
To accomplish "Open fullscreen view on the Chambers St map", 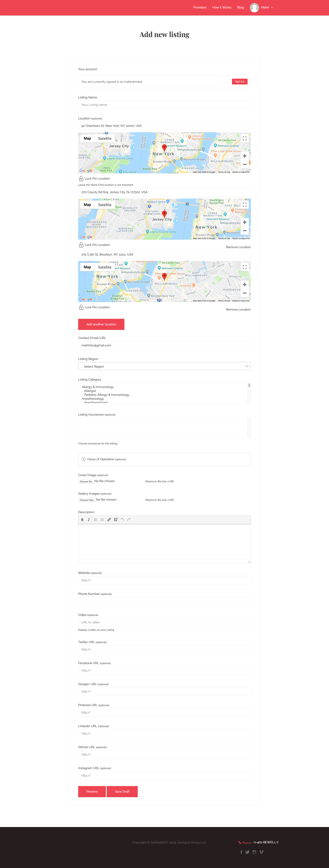I will (244, 139).
